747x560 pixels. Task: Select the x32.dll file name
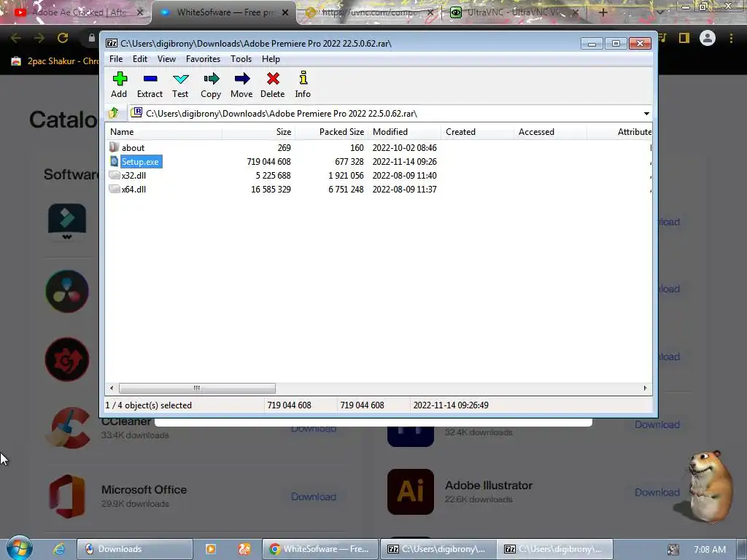click(x=134, y=175)
